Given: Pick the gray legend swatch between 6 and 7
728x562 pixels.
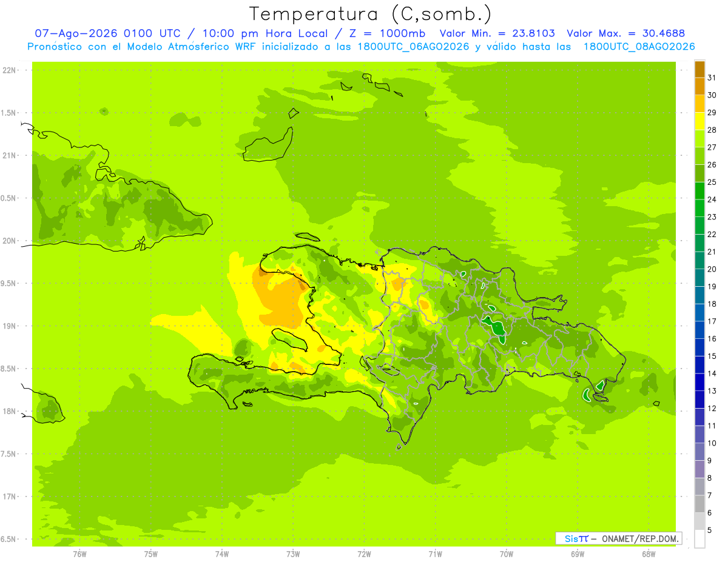Looking at the screenshot, I should click(x=699, y=504).
